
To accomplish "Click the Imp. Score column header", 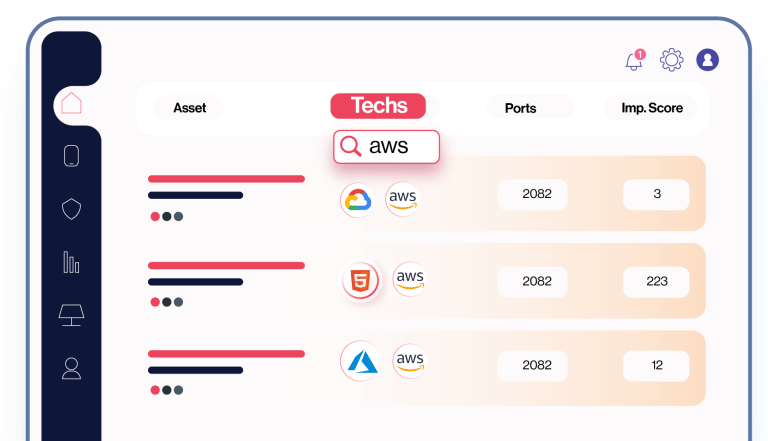I will click(645, 108).
